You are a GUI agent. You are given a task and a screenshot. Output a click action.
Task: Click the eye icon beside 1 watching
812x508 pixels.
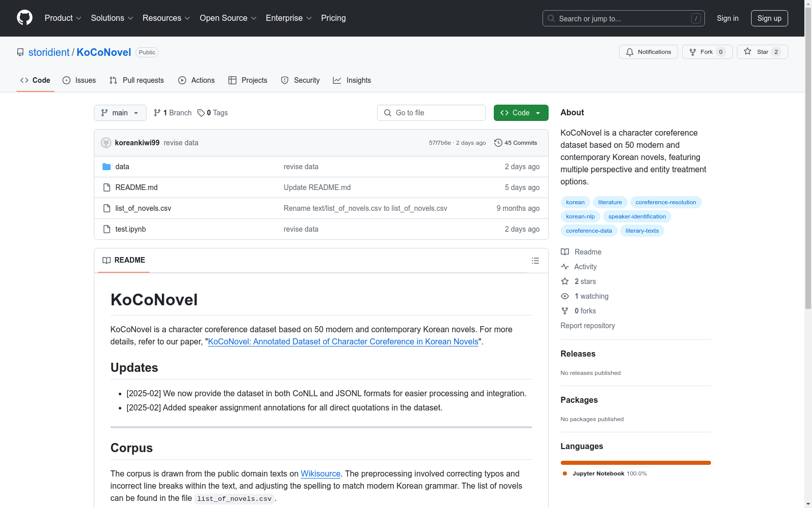565,296
